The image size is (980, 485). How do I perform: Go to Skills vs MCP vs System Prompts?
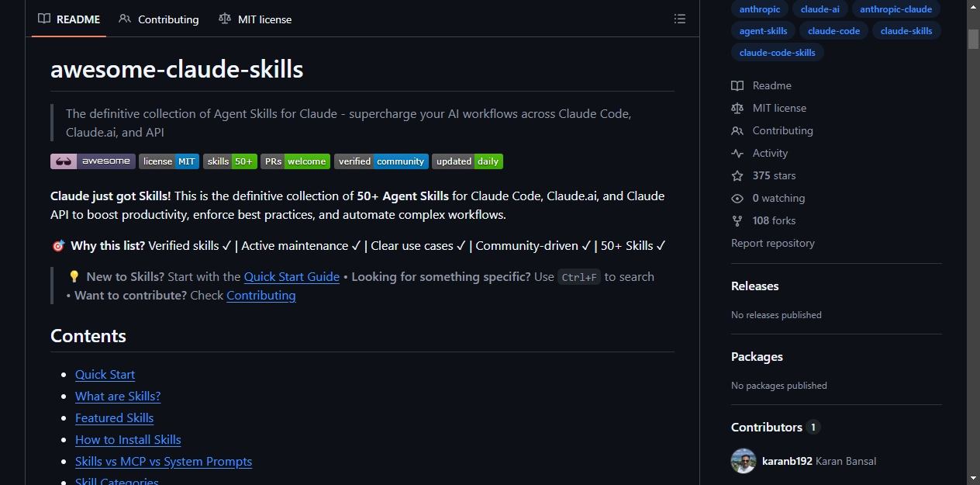pyautogui.click(x=164, y=462)
